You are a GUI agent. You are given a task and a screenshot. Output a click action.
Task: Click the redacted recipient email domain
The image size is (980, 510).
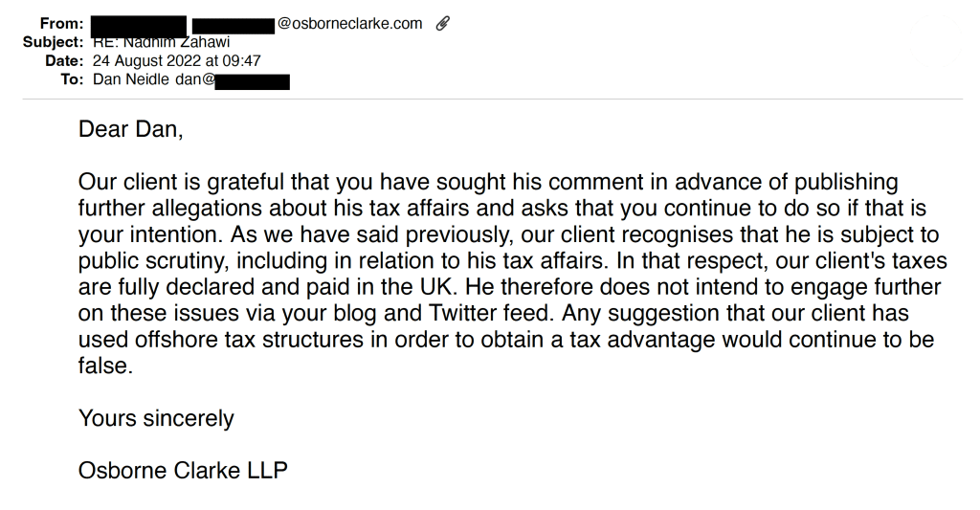click(252, 82)
